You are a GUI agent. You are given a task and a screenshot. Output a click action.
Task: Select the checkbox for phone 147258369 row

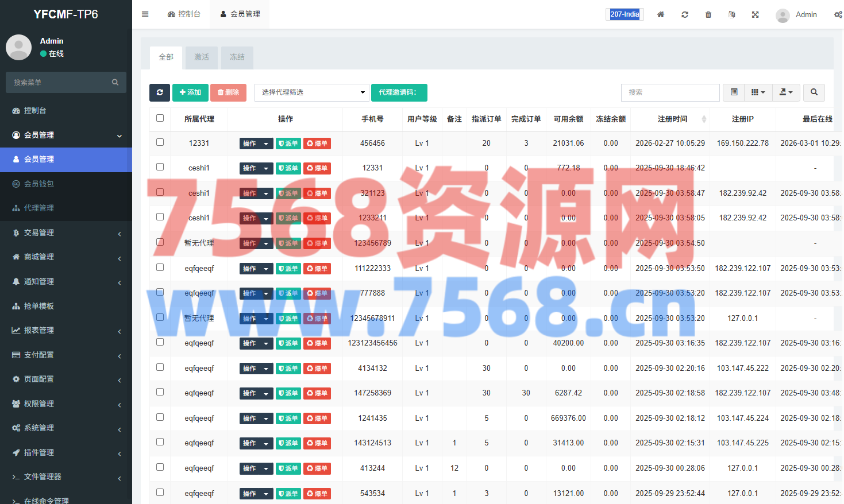pos(160,392)
